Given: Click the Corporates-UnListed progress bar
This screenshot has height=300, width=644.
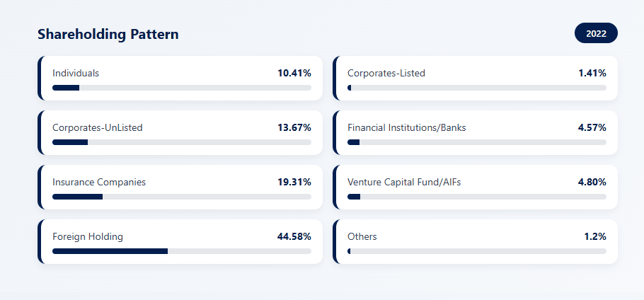Looking at the screenshot, I should (x=182, y=142).
